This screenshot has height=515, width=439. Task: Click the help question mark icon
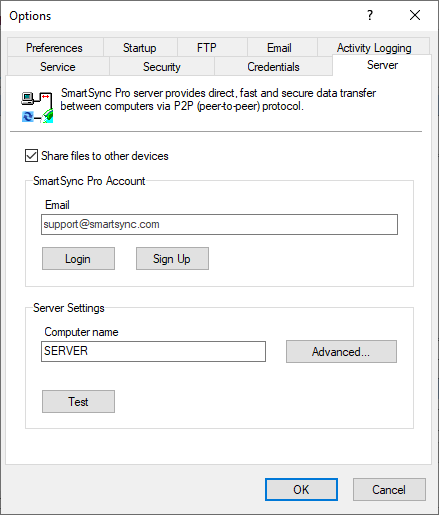pyautogui.click(x=370, y=15)
